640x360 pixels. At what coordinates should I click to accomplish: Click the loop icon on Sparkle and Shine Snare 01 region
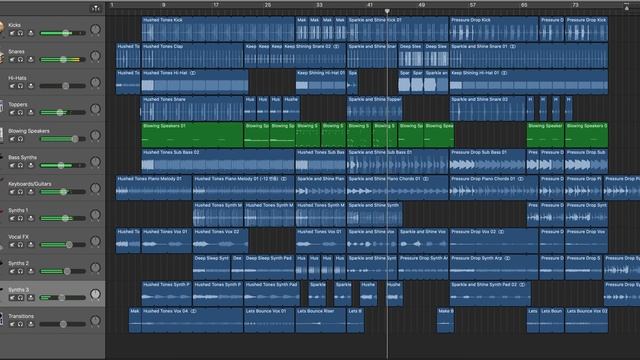tap(513, 47)
